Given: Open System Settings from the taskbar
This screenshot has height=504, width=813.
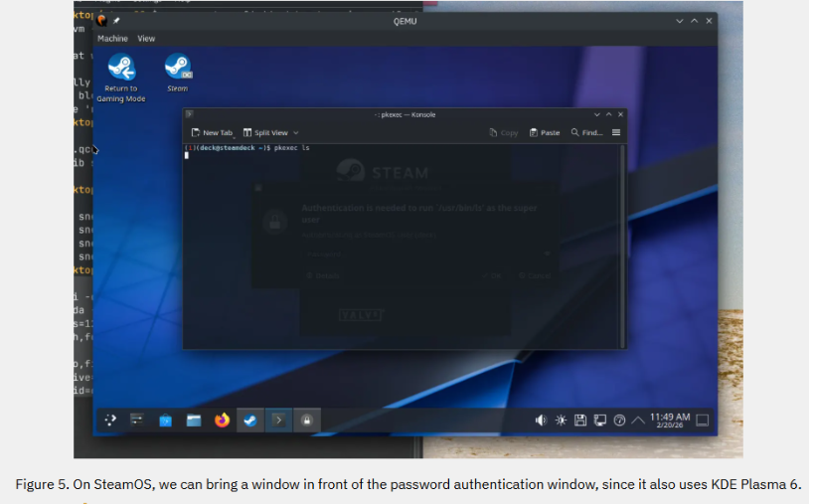Looking at the screenshot, I should tap(137, 420).
